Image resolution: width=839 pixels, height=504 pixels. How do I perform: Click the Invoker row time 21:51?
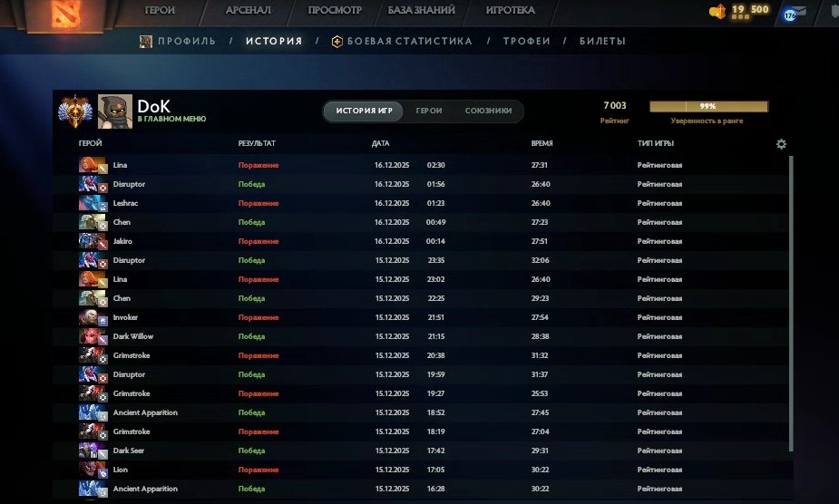(x=436, y=317)
